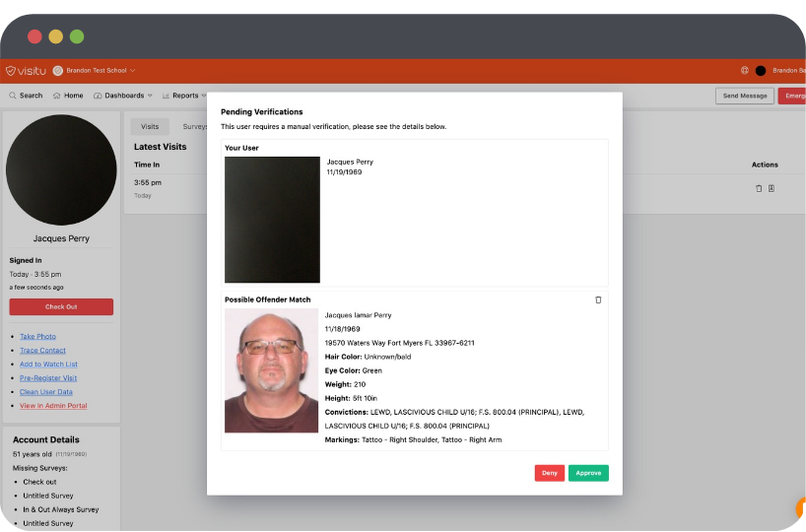The width and height of the screenshot is (806, 532).
Task: Open the Search magnifier in the navigation bar
Action: (x=13, y=96)
